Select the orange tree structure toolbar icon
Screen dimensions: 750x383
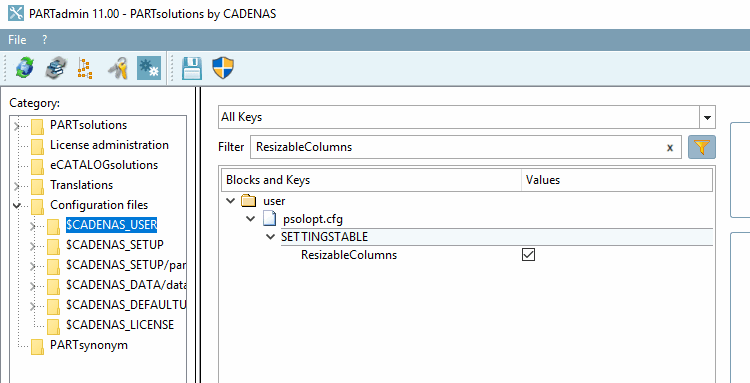click(x=85, y=68)
